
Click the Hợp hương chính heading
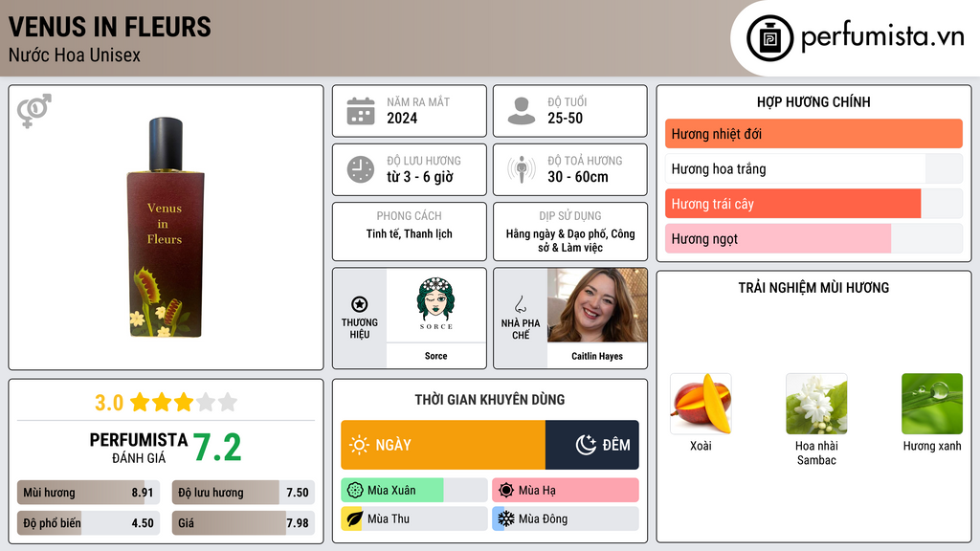click(x=813, y=101)
